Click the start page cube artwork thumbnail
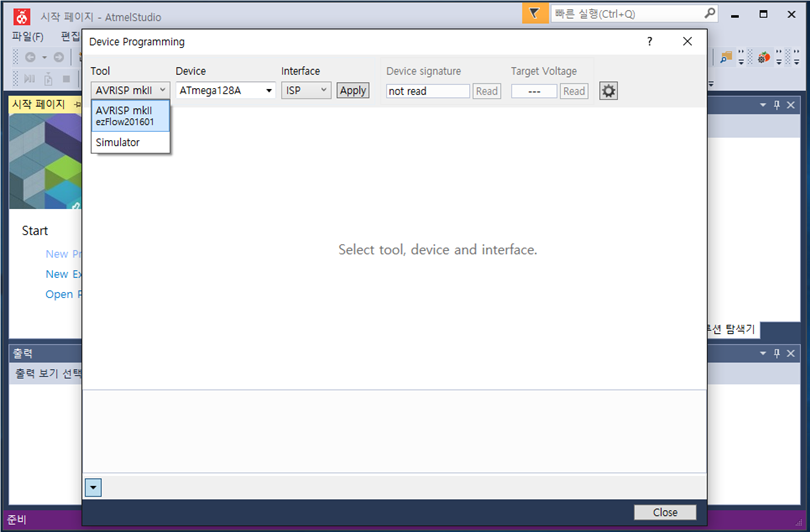The height and width of the screenshot is (532, 810). [45, 161]
